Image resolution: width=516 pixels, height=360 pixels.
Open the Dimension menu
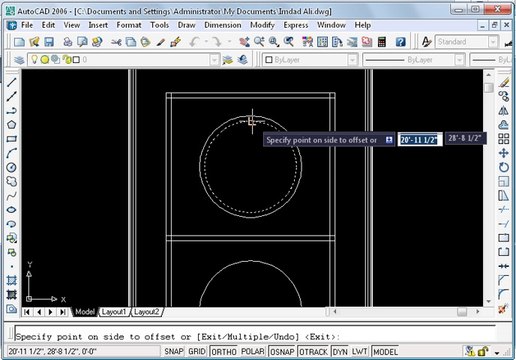pos(223,25)
